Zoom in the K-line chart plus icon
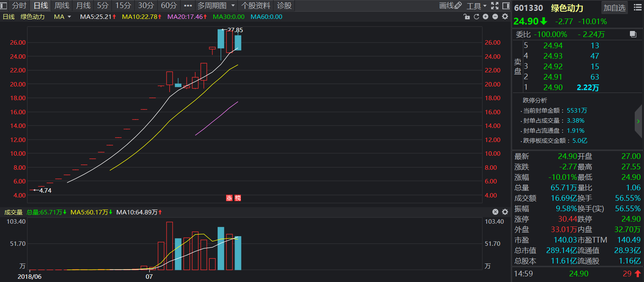Viewport: 644px width, 282px height. click(486, 16)
